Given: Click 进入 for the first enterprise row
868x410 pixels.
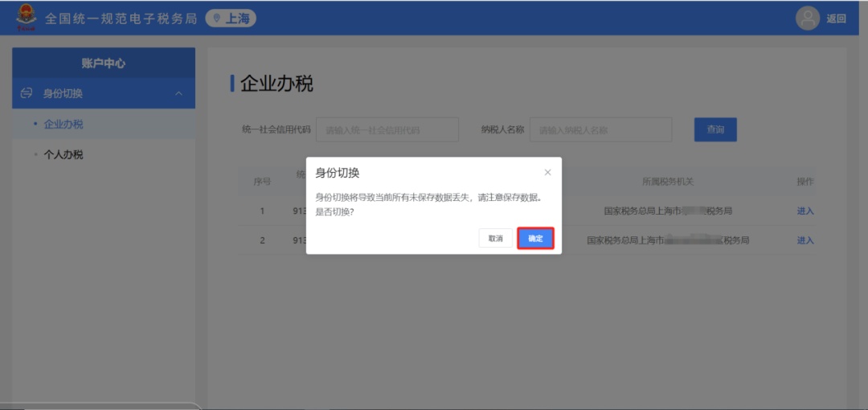Looking at the screenshot, I should pyautogui.click(x=805, y=211).
